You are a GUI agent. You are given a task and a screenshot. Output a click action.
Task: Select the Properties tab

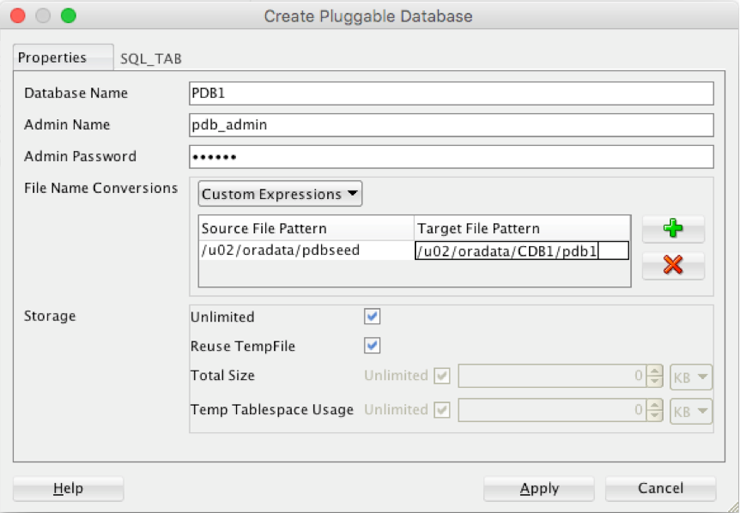52,58
